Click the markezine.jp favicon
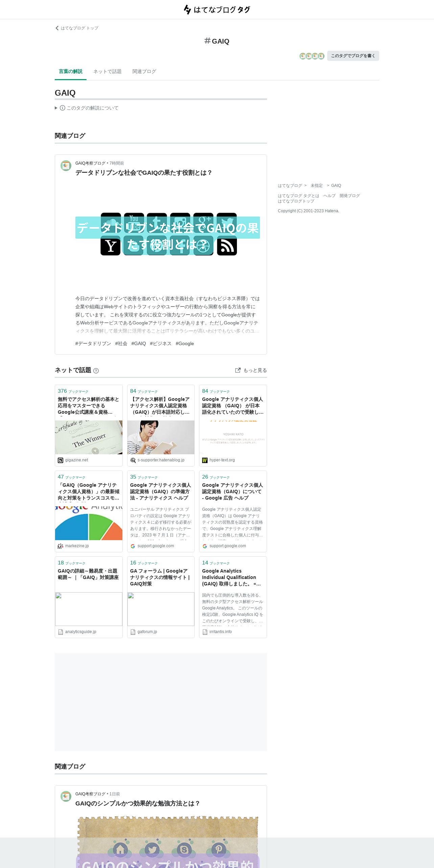The width and height of the screenshot is (434, 868). click(x=61, y=546)
